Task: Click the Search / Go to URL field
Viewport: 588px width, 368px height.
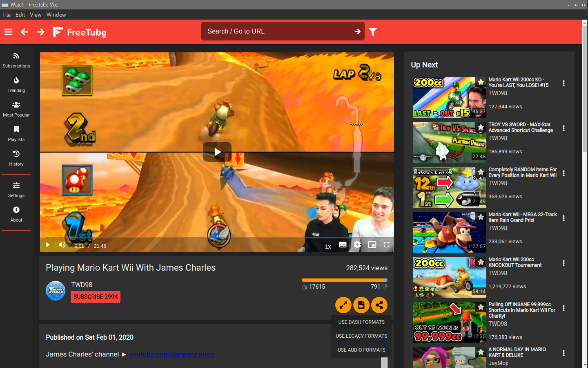Action: point(278,31)
